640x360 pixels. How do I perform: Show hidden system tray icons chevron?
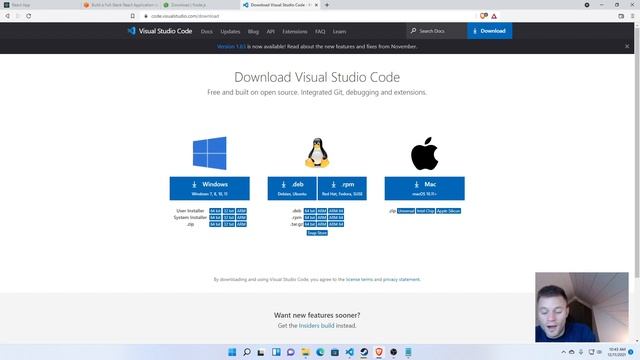pos(564,352)
